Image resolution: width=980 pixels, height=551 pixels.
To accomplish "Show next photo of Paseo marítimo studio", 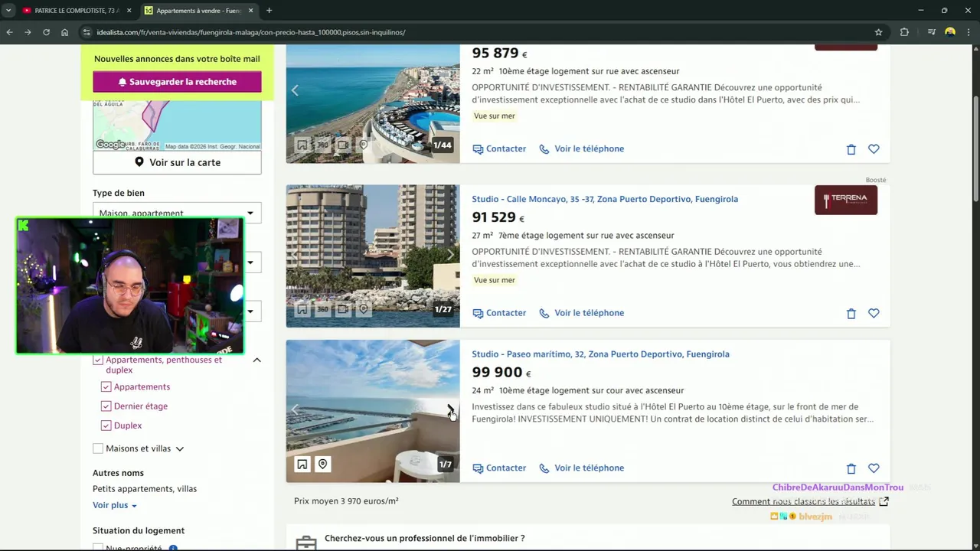I will coord(450,410).
